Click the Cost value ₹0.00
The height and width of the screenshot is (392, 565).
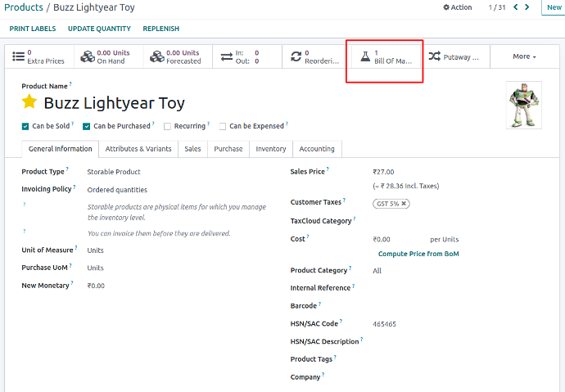coord(382,240)
